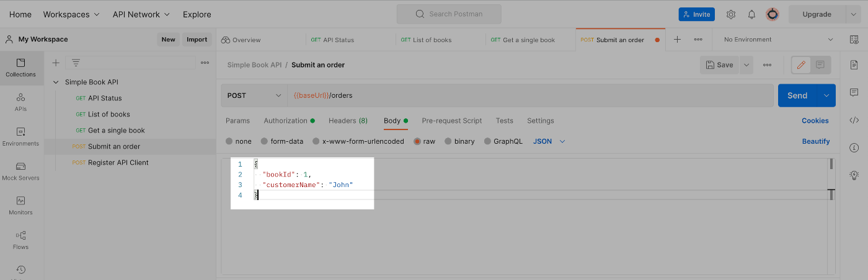Click the plus icon to create collection
Screen dimensions: 868x280
[56, 63]
